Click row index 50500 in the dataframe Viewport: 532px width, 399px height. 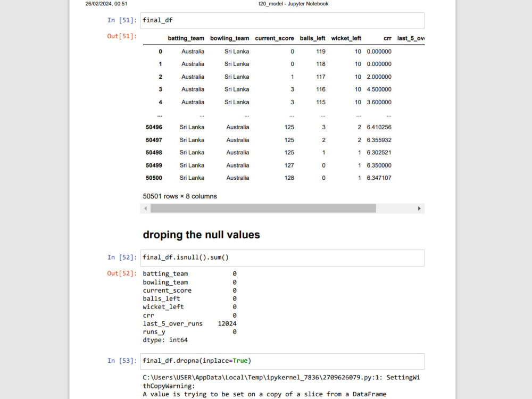tap(153, 178)
